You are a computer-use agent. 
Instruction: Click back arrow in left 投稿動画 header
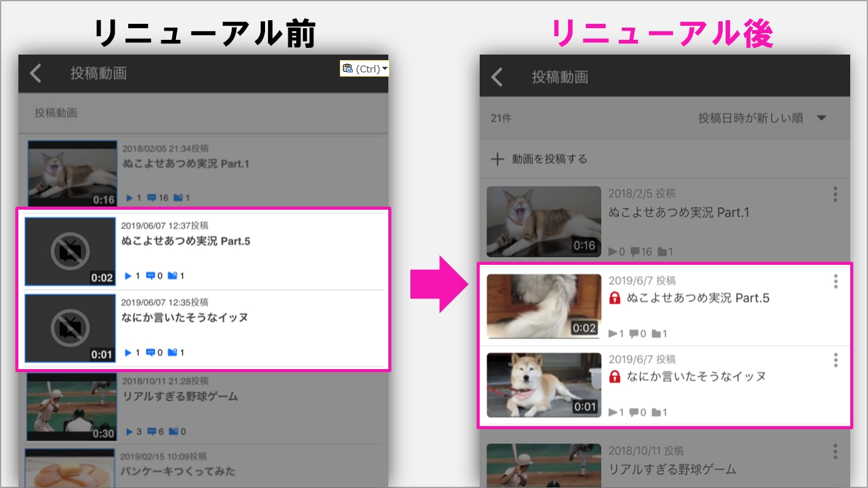coord(36,74)
